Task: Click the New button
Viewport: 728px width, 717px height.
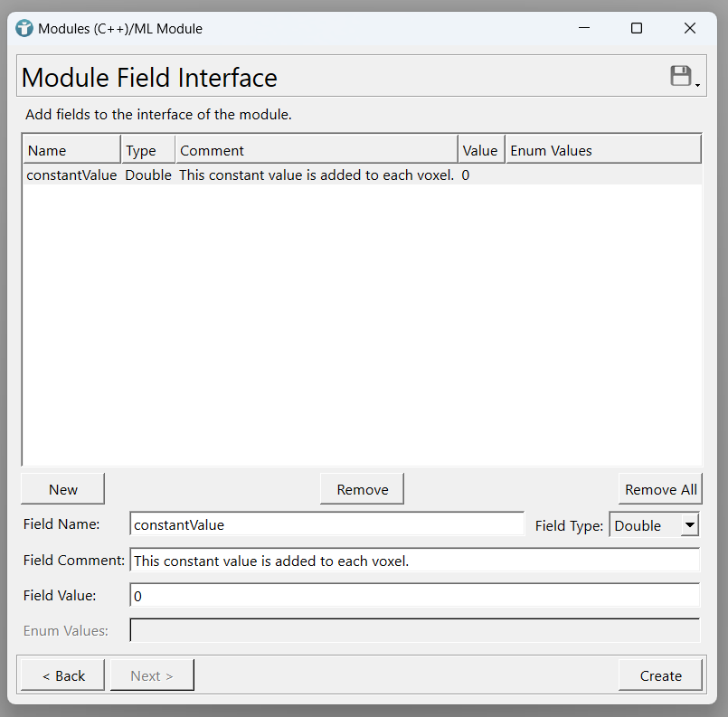Action: click(63, 489)
